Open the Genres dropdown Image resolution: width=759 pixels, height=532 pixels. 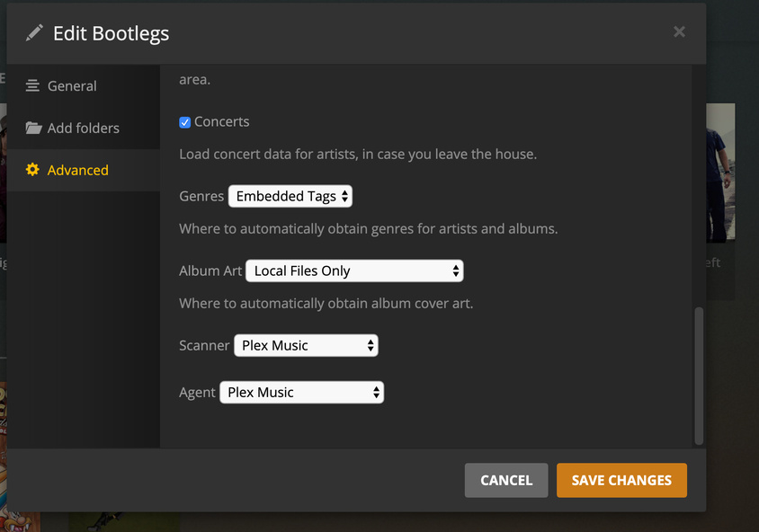pyautogui.click(x=290, y=196)
